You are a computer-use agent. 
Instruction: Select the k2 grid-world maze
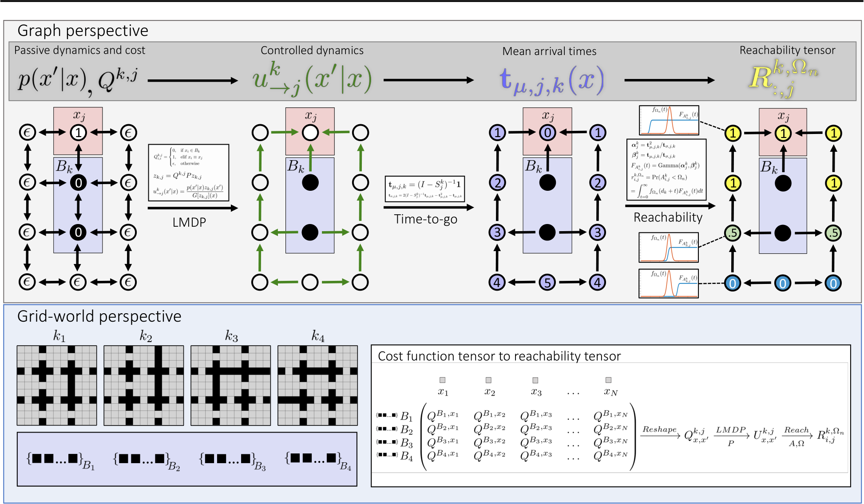(x=144, y=386)
